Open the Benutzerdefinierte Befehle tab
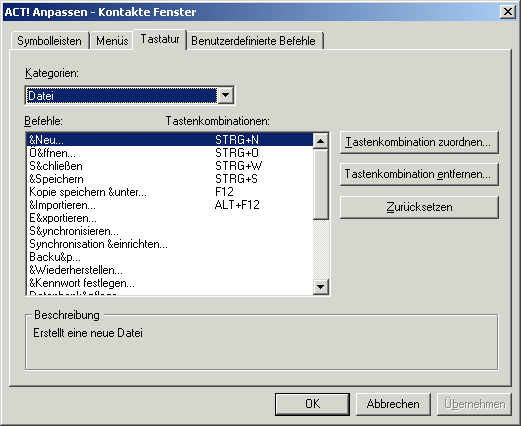The image size is (521, 426). (254, 41)
